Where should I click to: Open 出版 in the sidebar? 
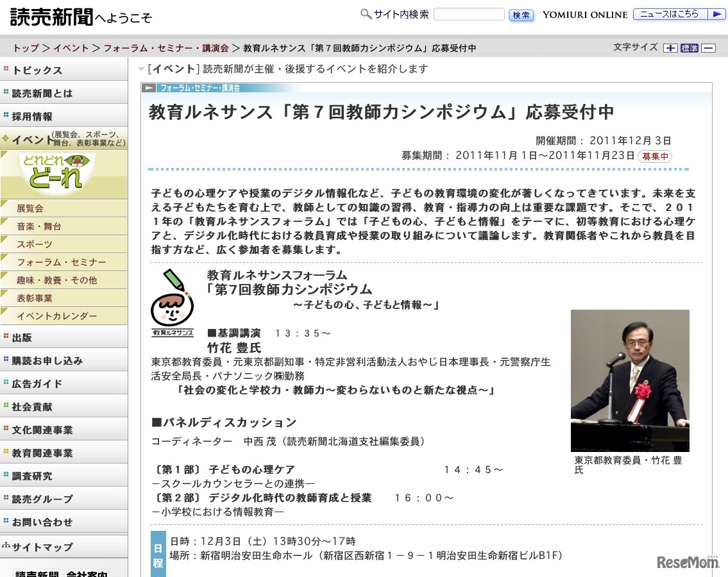pyautogui.click(x=63, y=337)
